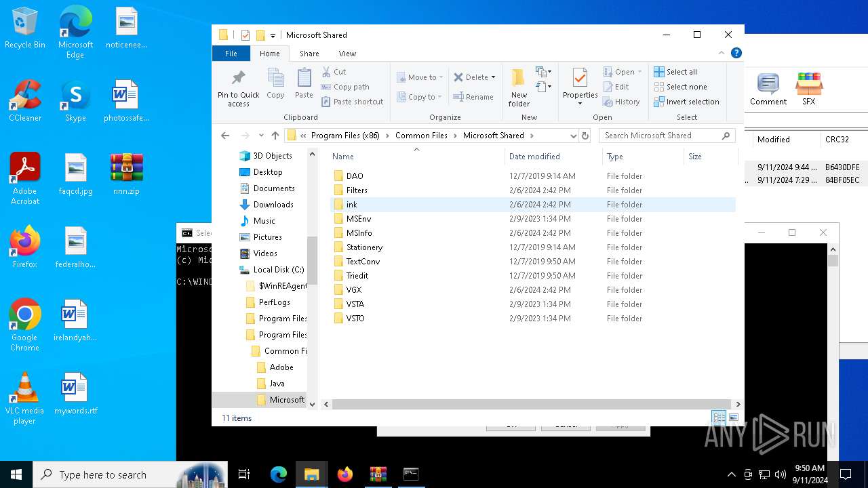Open recent locations dropdown arrow
Viewport: 868px width, 488px height.
pyautogui.click(x=261, y=136)
